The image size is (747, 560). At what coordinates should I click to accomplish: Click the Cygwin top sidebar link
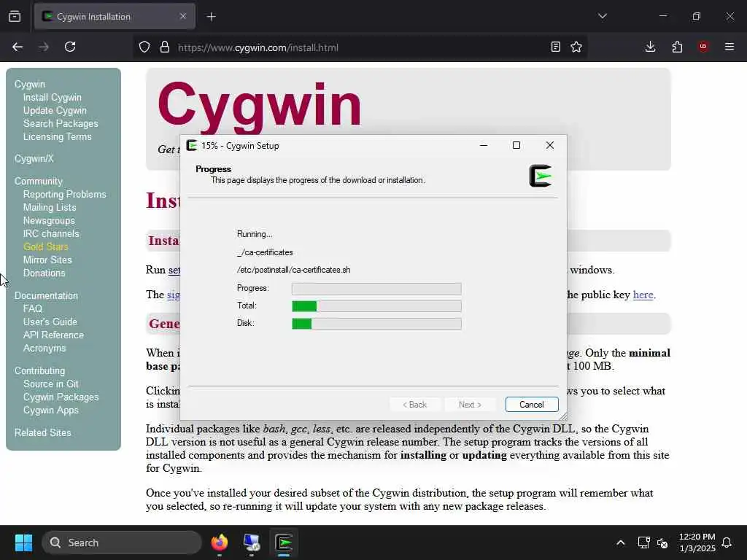pyautogui.click(x=29, y=85)
